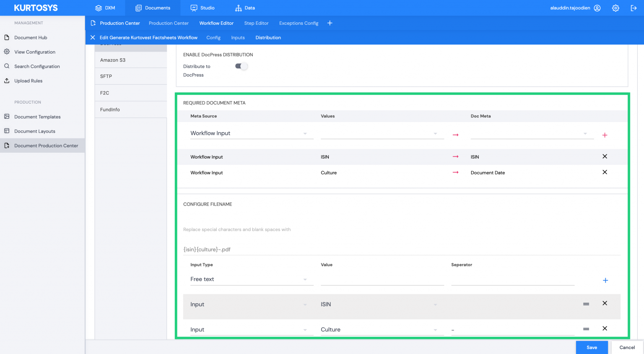Click drag handle on ISIN filename row
644x354 pixels.
click(x=586, y=304)
